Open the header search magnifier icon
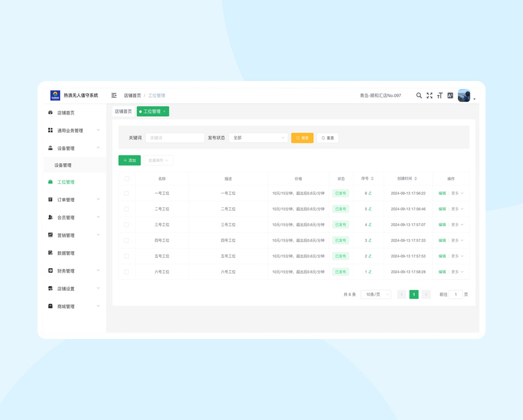The image size is (523, 420). [x=419, y=95]
